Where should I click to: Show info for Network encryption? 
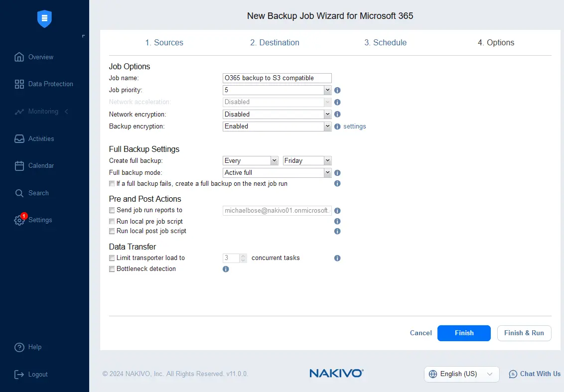point(337,115)
